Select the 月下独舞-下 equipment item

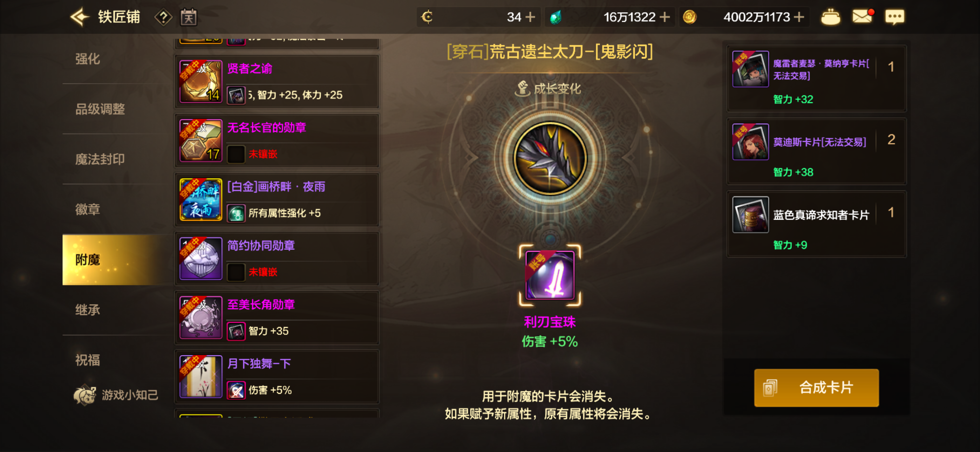(277, 376)
